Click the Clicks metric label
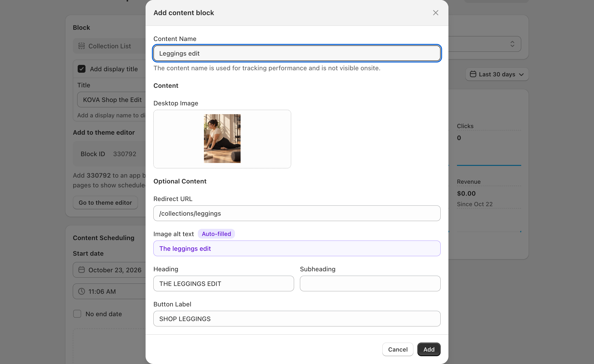The height and width of the screenshot is (364, 594). [x=465, y=126]
